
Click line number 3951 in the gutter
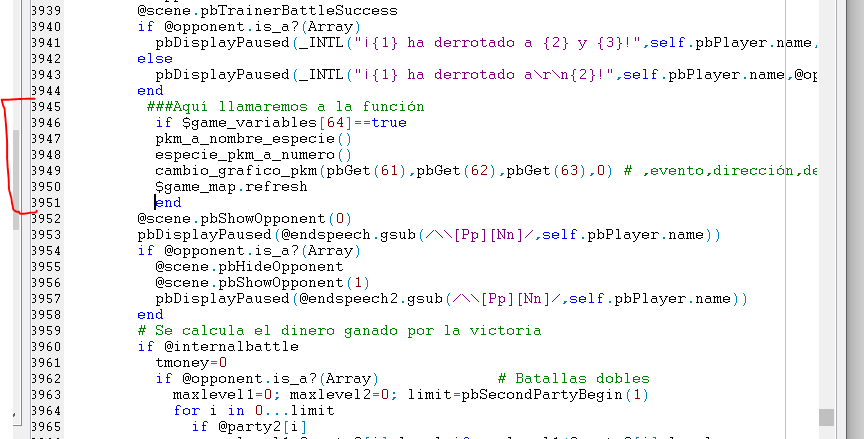[46, 202]
